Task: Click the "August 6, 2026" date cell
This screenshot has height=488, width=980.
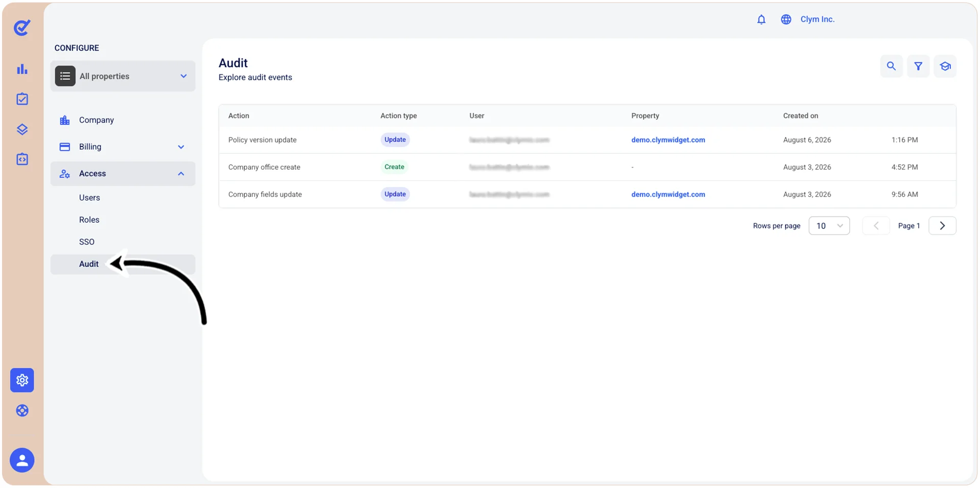Action: coord(807,140)
